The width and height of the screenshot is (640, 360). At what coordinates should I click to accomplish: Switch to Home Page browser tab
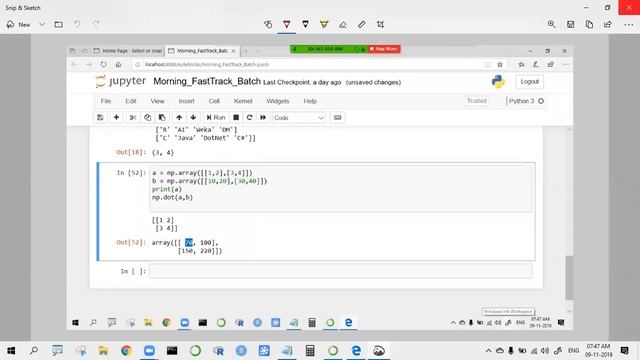coord(127,51)
